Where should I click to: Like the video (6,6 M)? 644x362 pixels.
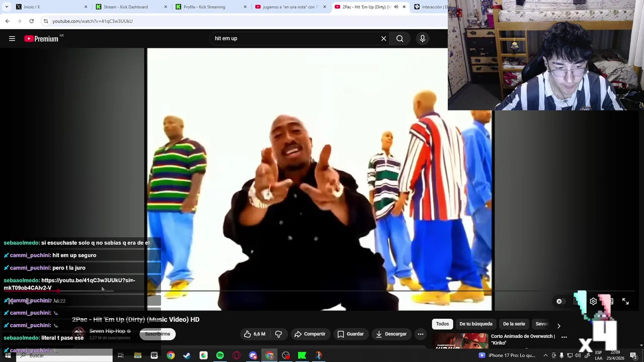255,334
